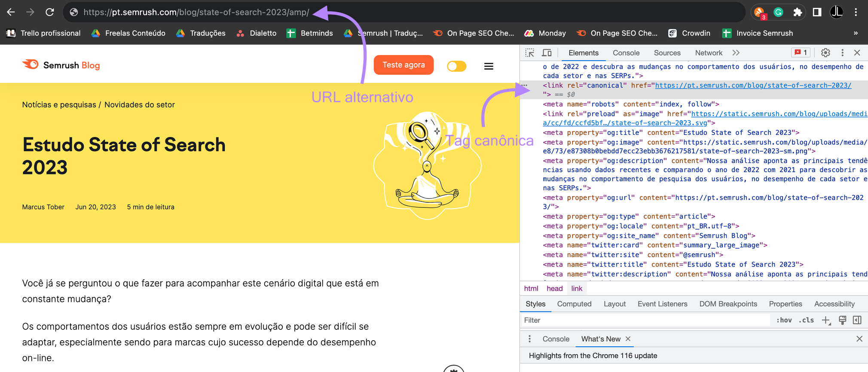Toggle the browser side panel icon
This screenshot has height=372, width=868.
[x=817, y=12]
